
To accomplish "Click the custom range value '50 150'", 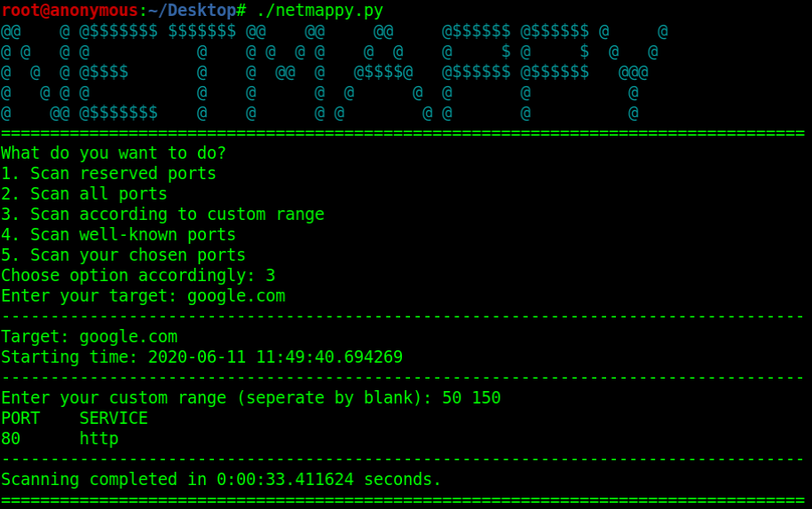I will pos(471,398).
